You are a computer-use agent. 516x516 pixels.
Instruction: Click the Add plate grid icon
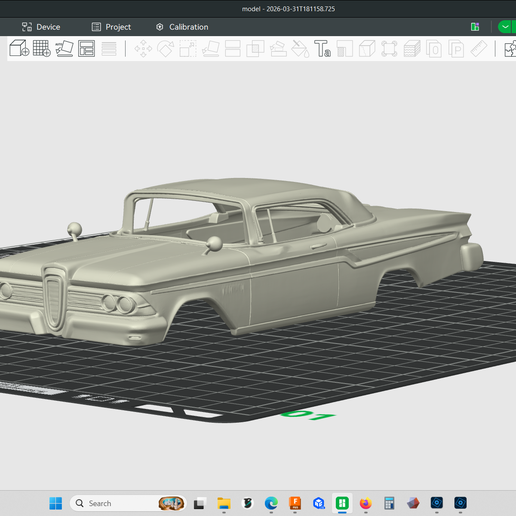(x=42, y=48)
